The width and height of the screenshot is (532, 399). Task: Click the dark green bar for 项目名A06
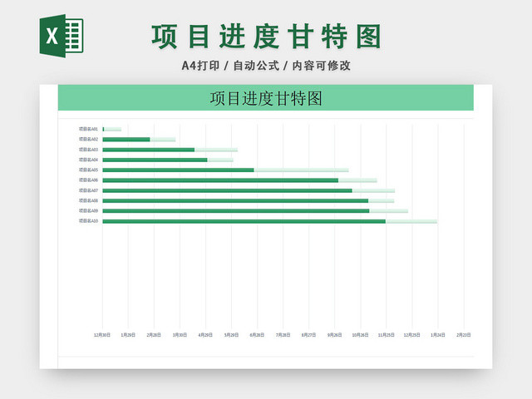point(220,180)
